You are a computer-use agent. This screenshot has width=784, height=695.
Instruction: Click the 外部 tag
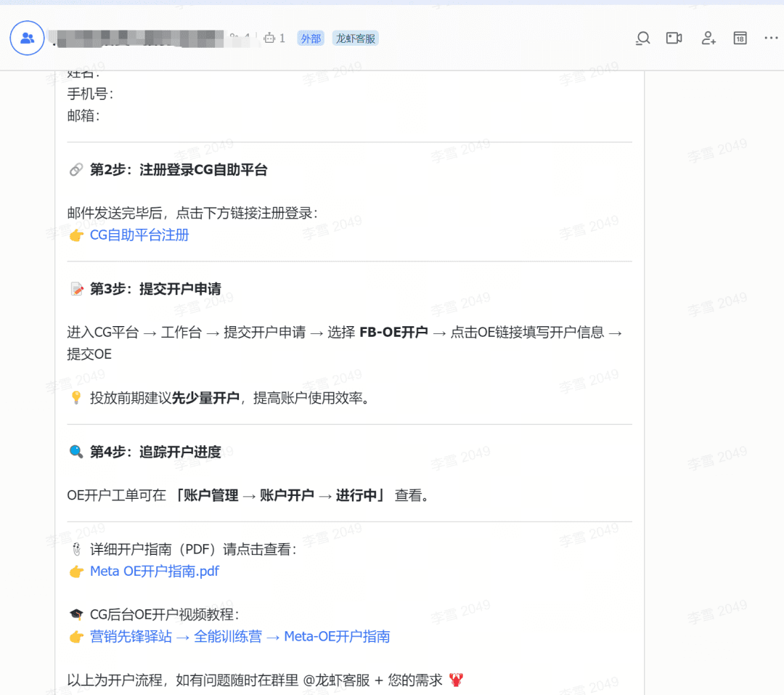click(x=311, y=38)
